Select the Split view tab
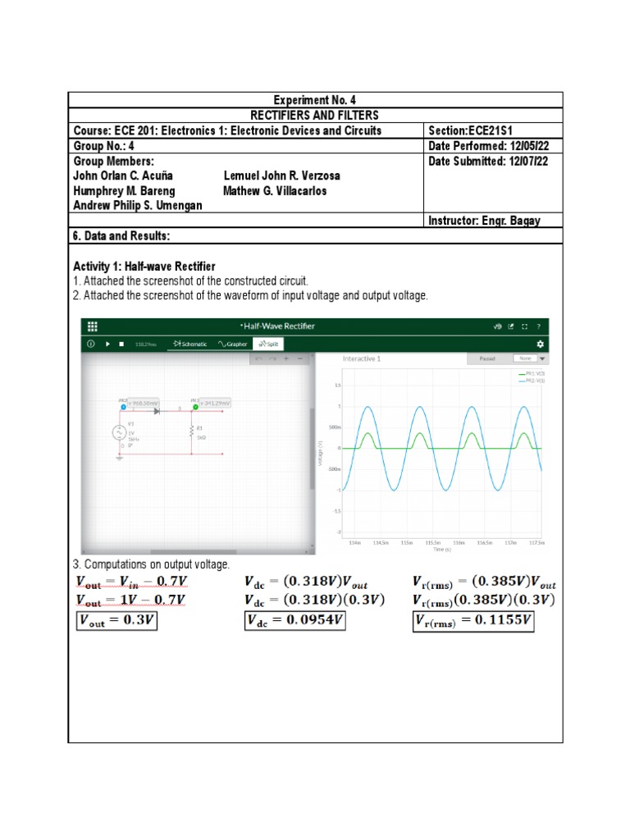Viewport: 630px width, 840px height. 268,344
